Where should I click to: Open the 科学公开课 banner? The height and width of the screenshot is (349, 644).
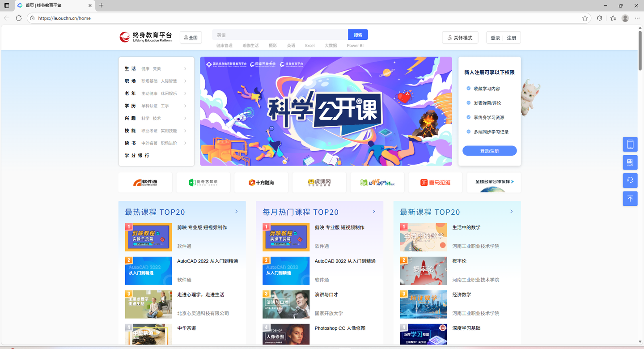click(x=326, y=111)
